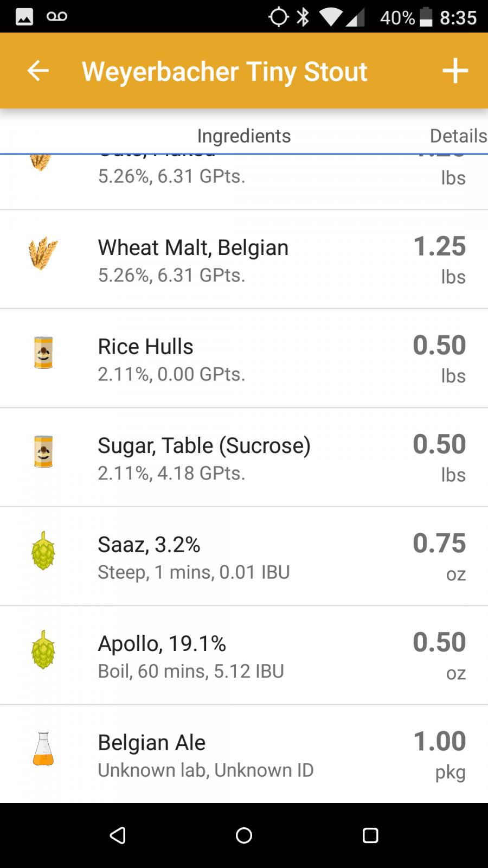The image size is (488, 868).
Task: Tap the hop icon next to Saaz
Action: [x=43, y=551]
